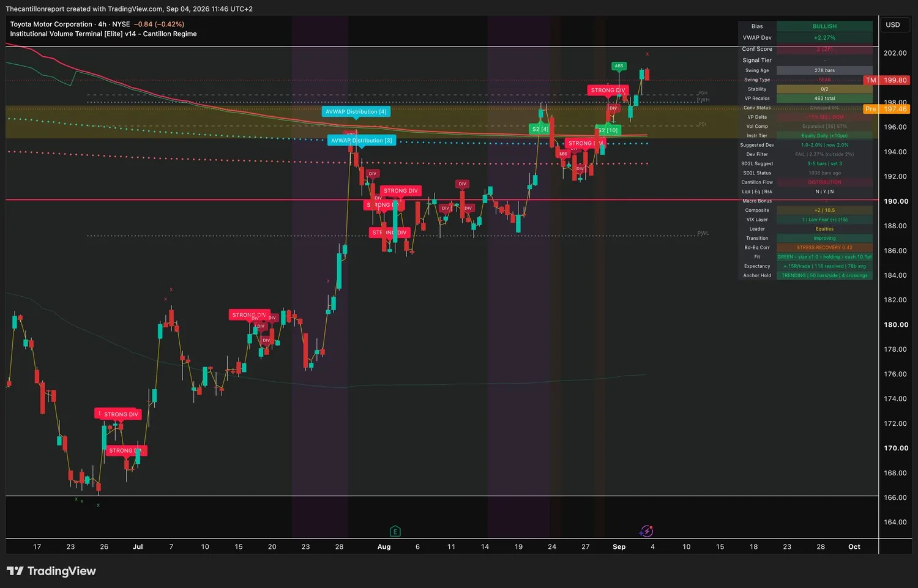Screen dimensions: 918x588
Task: Click the green ABS label at the top
Action: click(619, 66)
